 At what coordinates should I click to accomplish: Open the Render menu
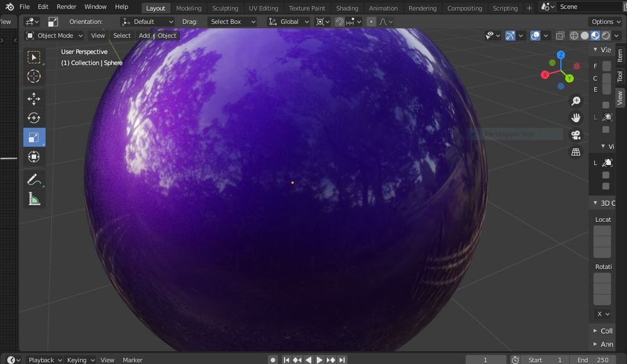pyautogui.click(x=66, y=7)
